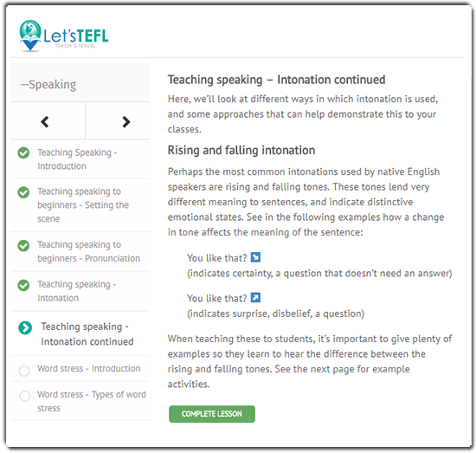Open Teaching Speaking - Introduction lesson

77,159
